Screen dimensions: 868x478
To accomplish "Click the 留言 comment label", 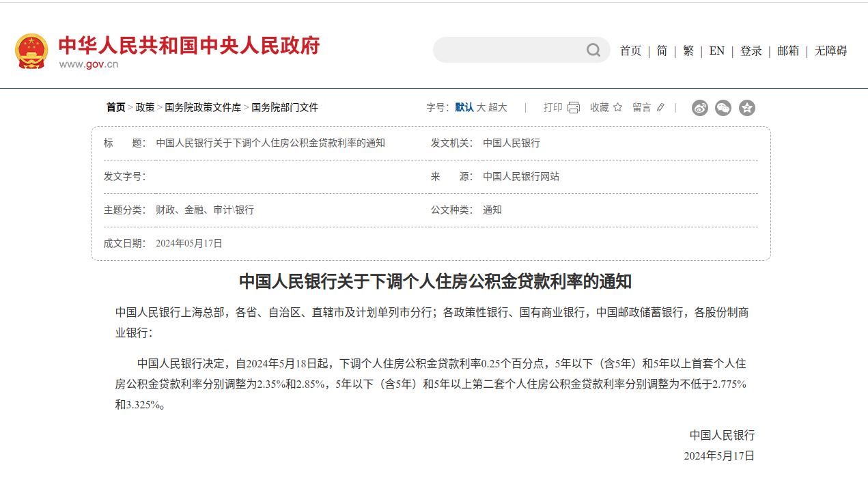I will pos(642,107).
